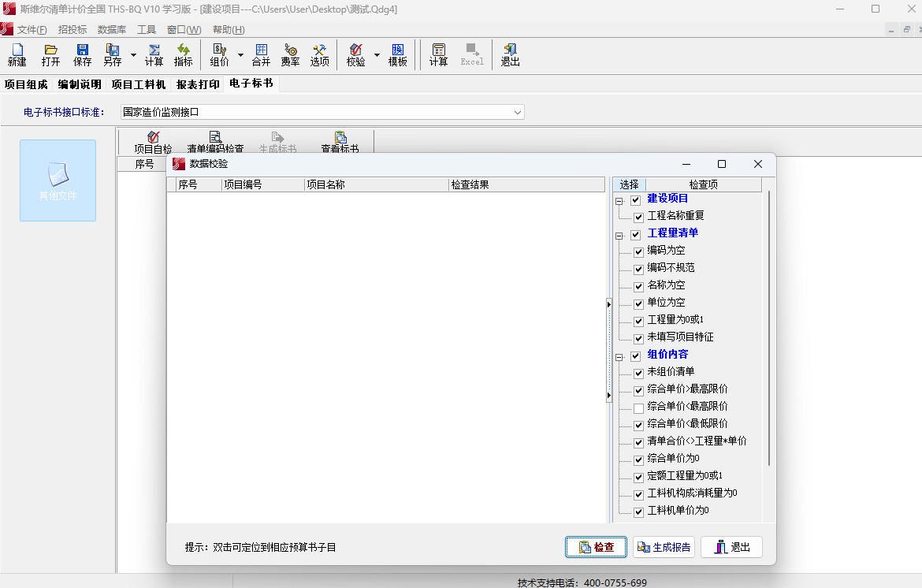Click upper splitter arrow beside results table

pyautogui.click(x=608, y=304)
